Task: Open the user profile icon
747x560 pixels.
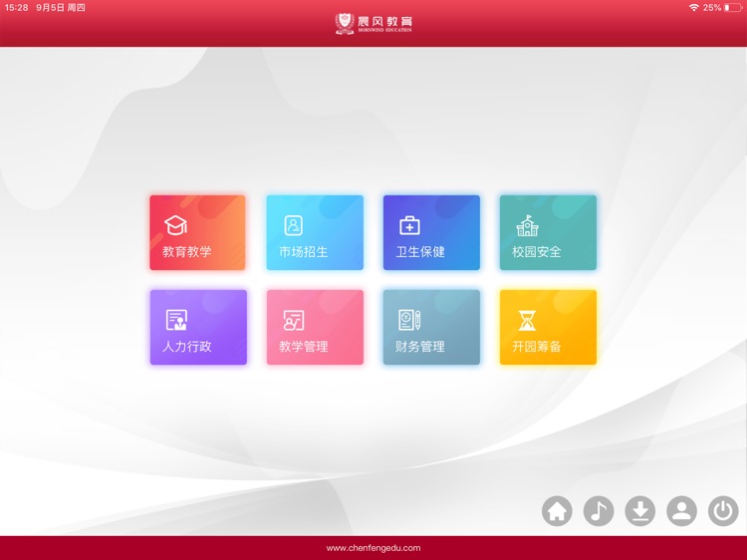Action: 681,511
